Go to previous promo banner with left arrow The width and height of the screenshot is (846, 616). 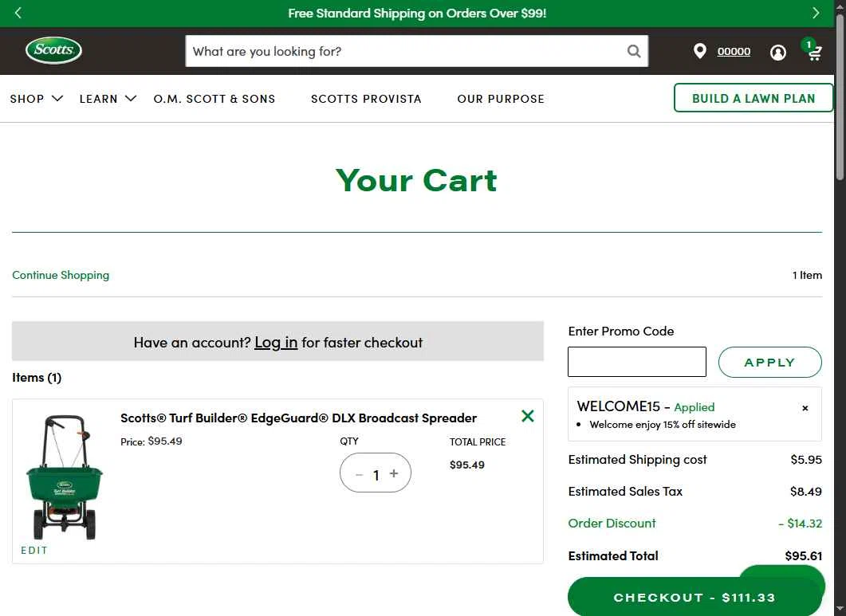(18, 13)
